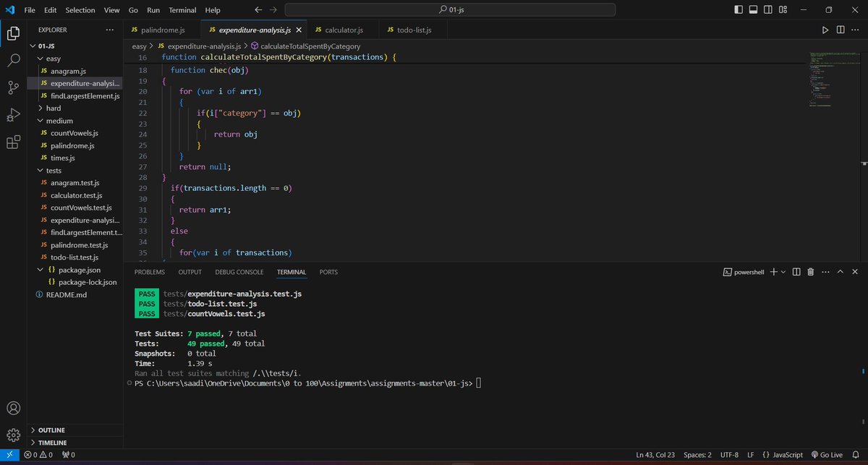Switch to the PORTS panel tab

[328, 272]
